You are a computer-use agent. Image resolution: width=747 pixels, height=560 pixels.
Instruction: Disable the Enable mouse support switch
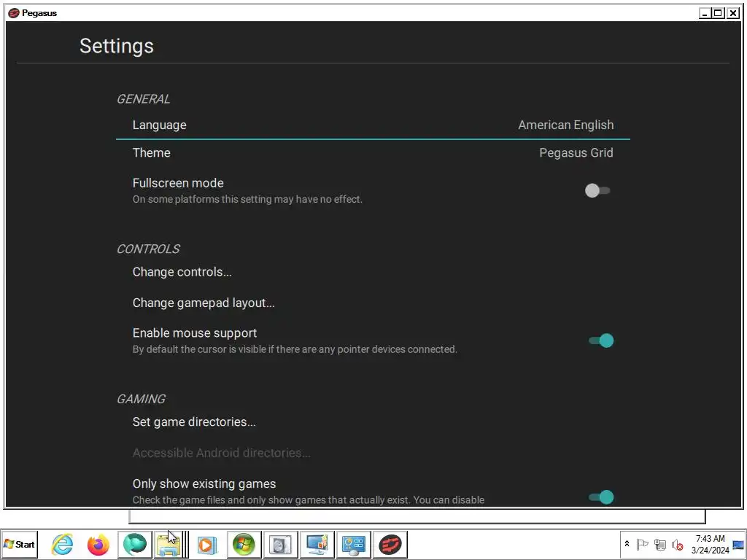coord(601,341)
